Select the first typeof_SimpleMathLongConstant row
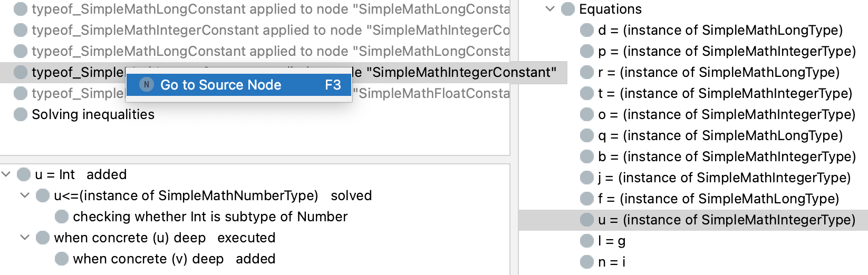The width and height of the screenshot is (868, 275). tap(270, 9)
